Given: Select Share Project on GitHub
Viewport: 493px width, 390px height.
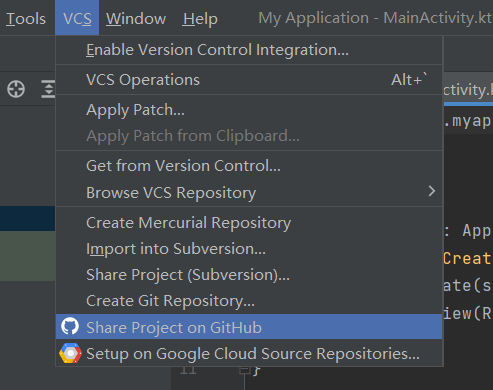Looking at the screenshot, I should tap(249, 327).
